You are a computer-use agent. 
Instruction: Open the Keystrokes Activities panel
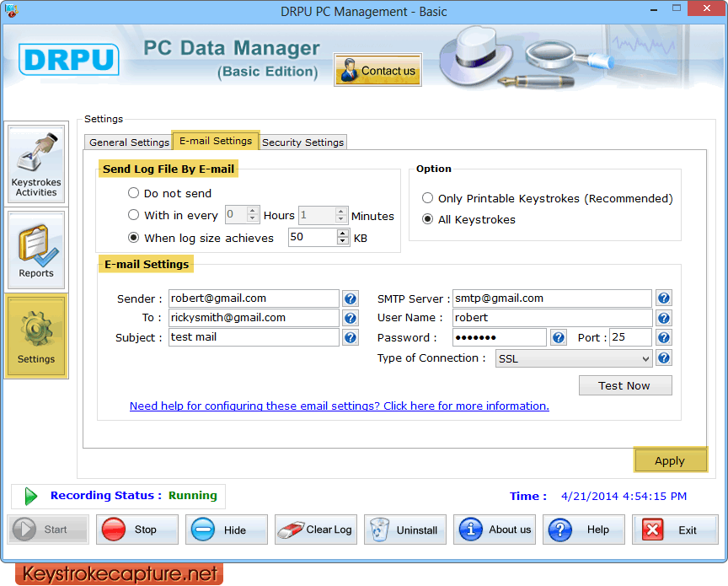(x=36, y=164)
